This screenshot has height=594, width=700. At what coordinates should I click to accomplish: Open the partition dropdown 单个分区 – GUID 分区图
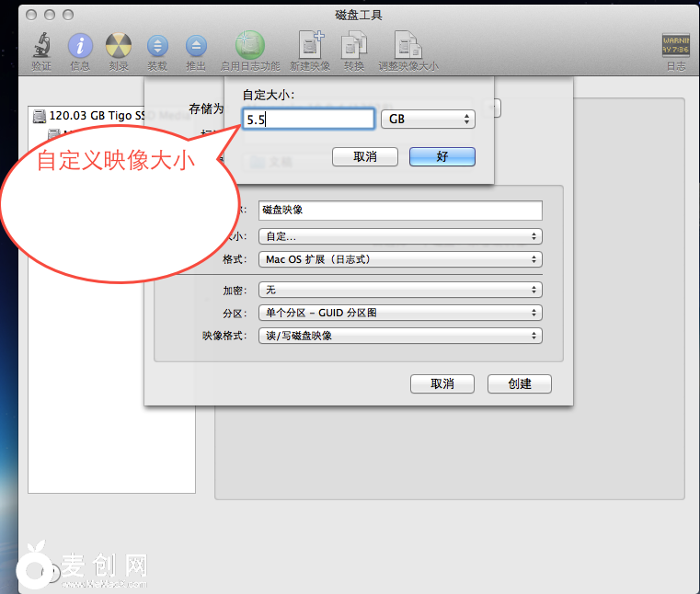[400, 313]
